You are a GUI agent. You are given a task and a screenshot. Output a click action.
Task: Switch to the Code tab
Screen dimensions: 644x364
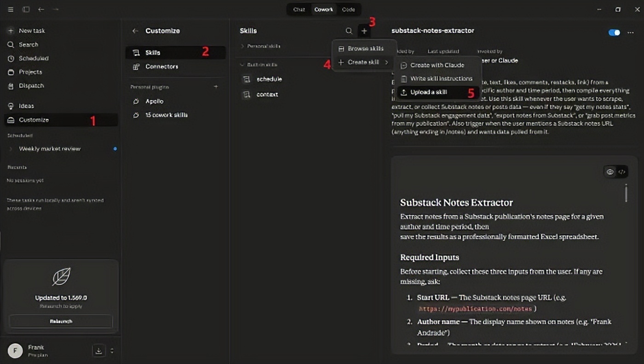[x=348, y=10]
